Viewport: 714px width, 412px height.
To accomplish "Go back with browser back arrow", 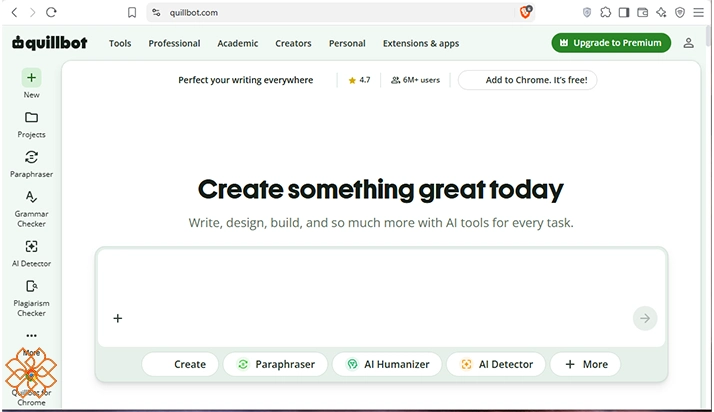I will pyautogui.click(x=14, y=12).
